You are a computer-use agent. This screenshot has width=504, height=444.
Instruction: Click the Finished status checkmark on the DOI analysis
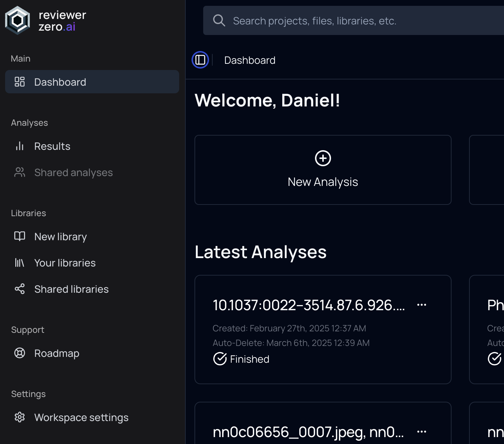coord(220,359)
